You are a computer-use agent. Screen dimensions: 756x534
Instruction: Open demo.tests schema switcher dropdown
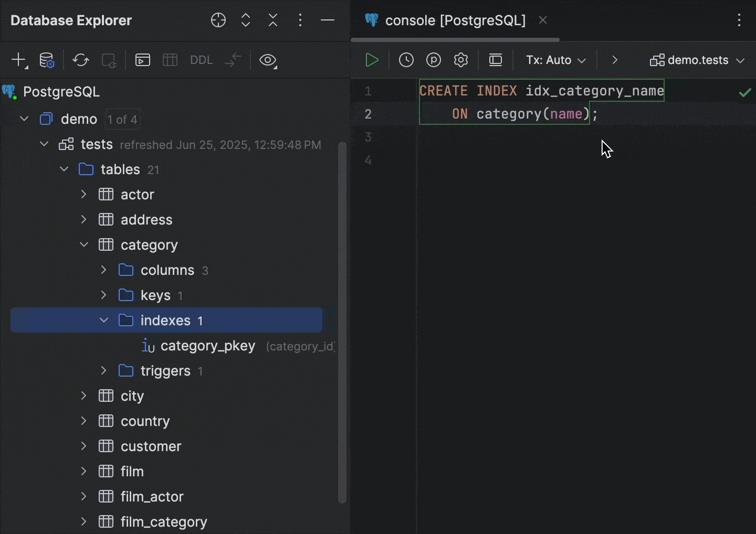click(697, 60)
